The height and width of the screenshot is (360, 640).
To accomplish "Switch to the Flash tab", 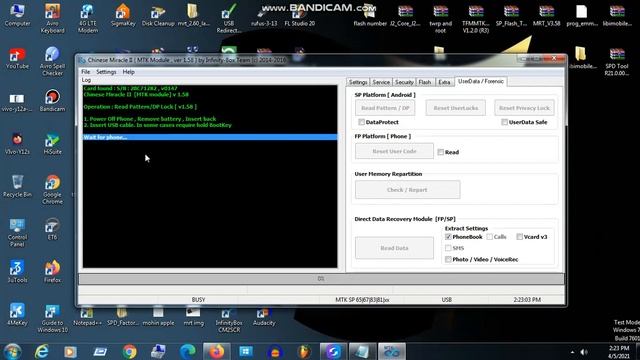I will pos(425,82).
